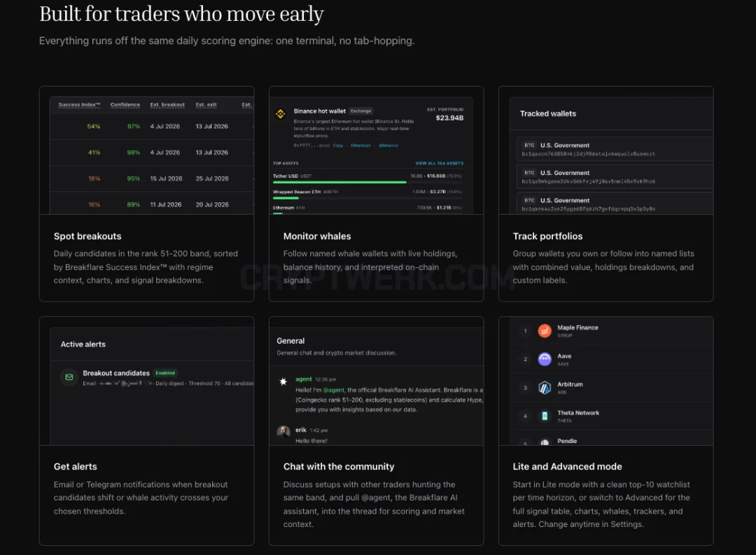Open View All 104 Assets link
The height and width of the screenshot is (555, 756).
(x=439, y=163)
